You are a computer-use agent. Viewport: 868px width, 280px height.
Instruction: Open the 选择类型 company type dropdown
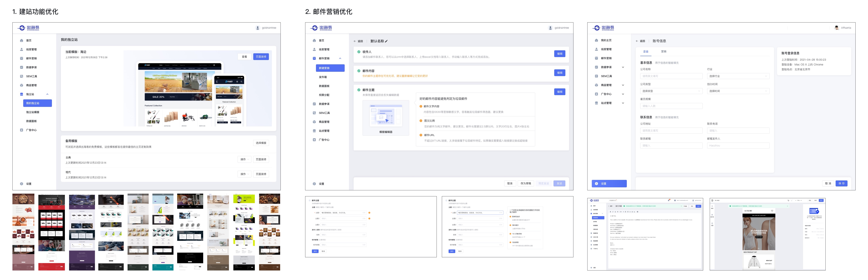(671, 91)
